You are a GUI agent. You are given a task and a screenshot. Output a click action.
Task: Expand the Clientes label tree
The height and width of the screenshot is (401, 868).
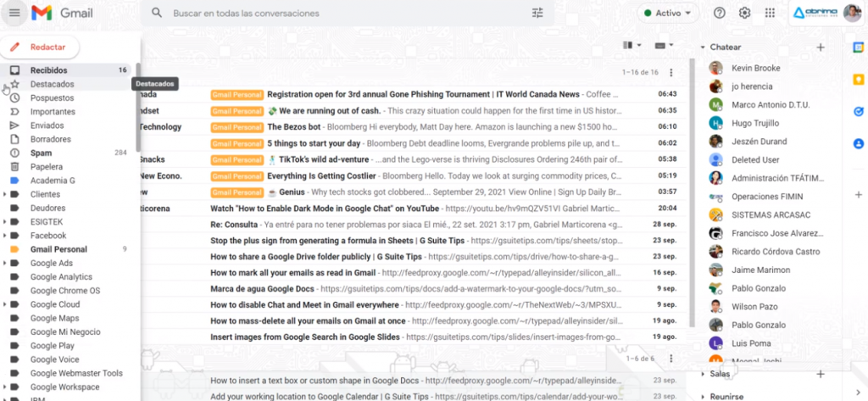pos(6,194)
